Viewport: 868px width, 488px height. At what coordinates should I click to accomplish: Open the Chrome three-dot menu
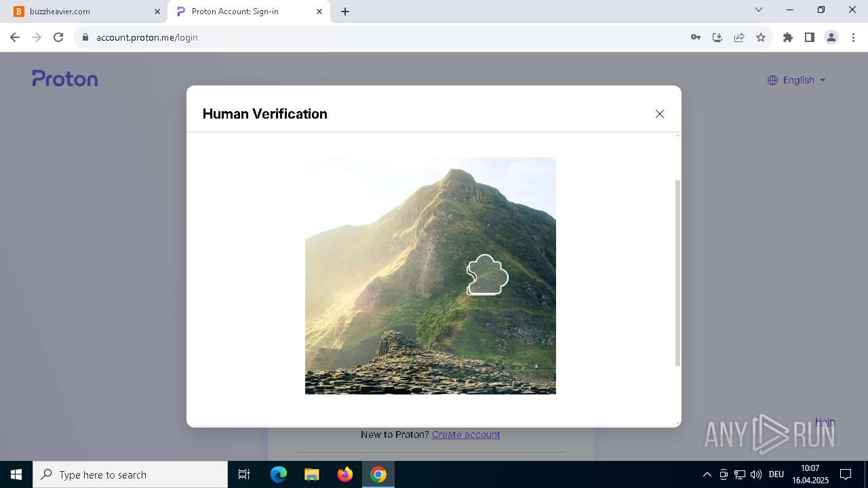pos(853,37)
